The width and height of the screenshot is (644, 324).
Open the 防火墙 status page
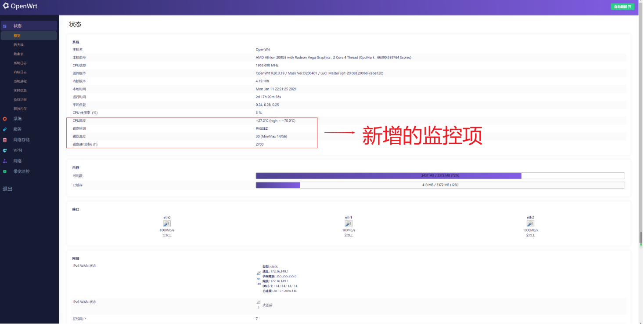[18, 45]
